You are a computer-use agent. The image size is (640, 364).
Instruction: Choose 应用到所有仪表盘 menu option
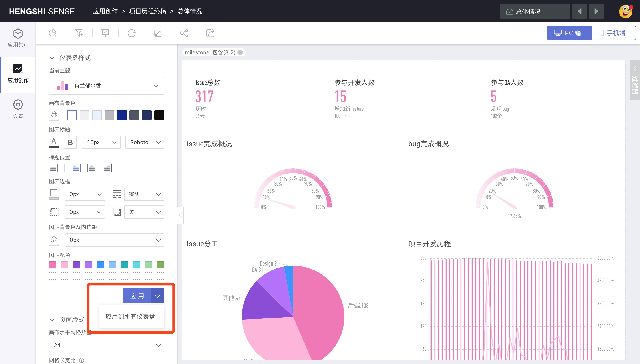[x=131, y=316]
